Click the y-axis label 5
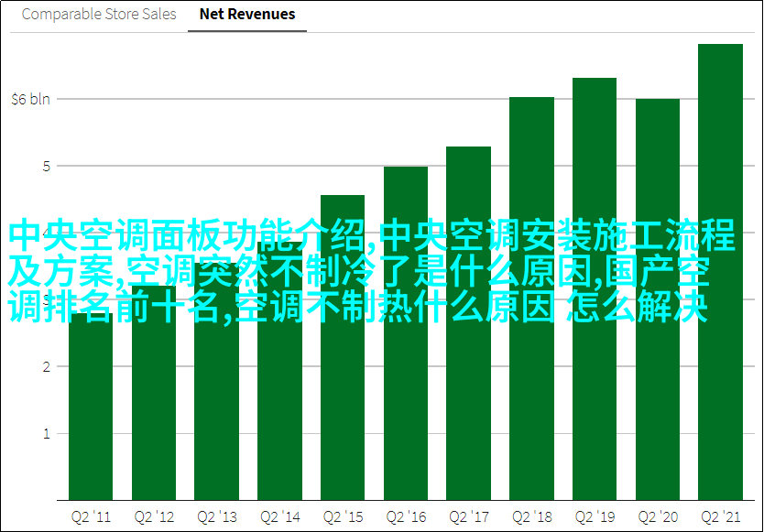The width and height of the screenshot is (764, 532). pos(43,166)
